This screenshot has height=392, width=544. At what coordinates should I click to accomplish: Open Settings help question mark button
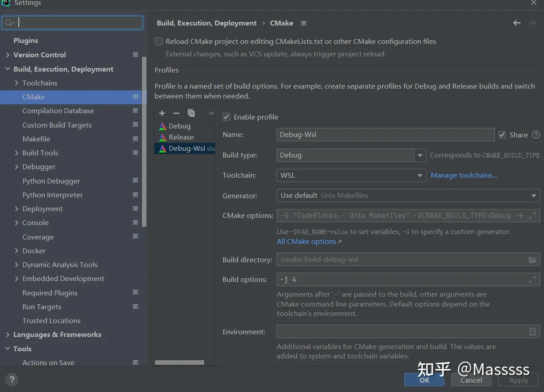(x=12, y=380)
